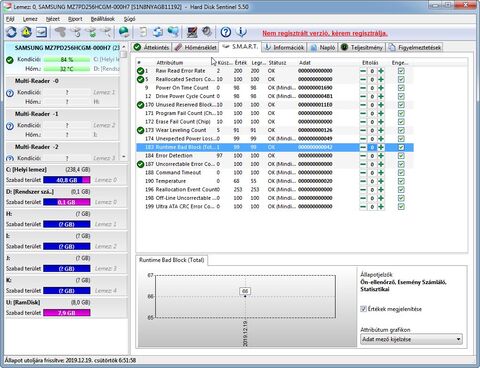Select the Program Fail Count row

tap(275, 113)
